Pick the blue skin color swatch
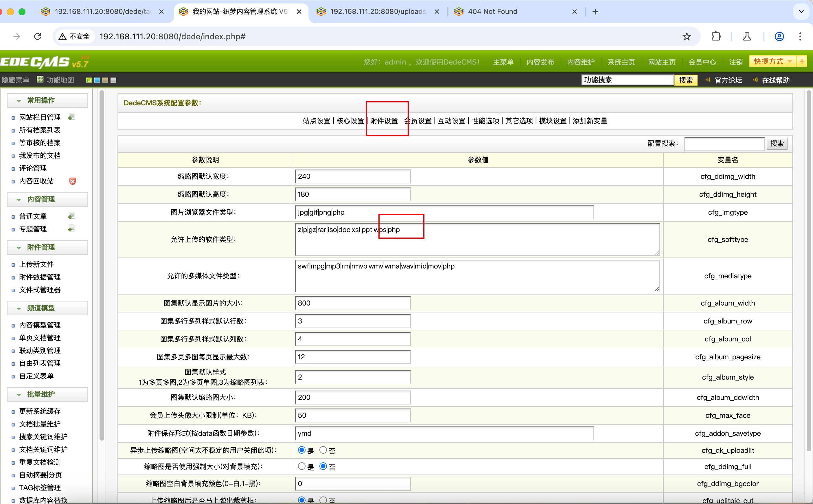This screenshot has height=504, width=813. [97, 80]
